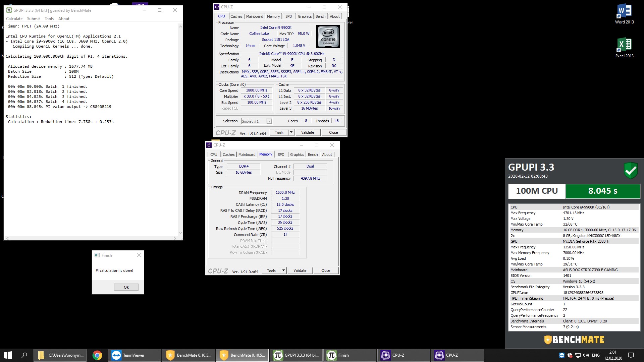Expand Tools dropdown arrow in upper CPU-Z
The image size is (644, 362).
[291, 132]
